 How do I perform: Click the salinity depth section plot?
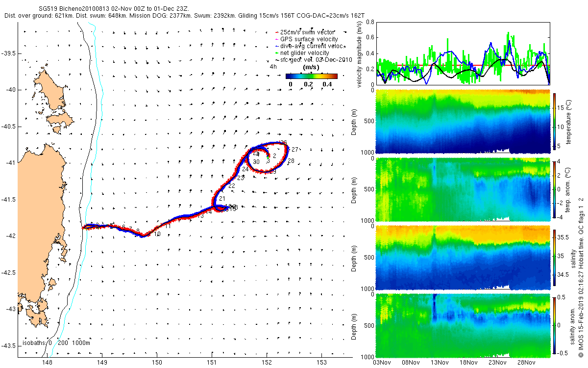tap(463, 257)
